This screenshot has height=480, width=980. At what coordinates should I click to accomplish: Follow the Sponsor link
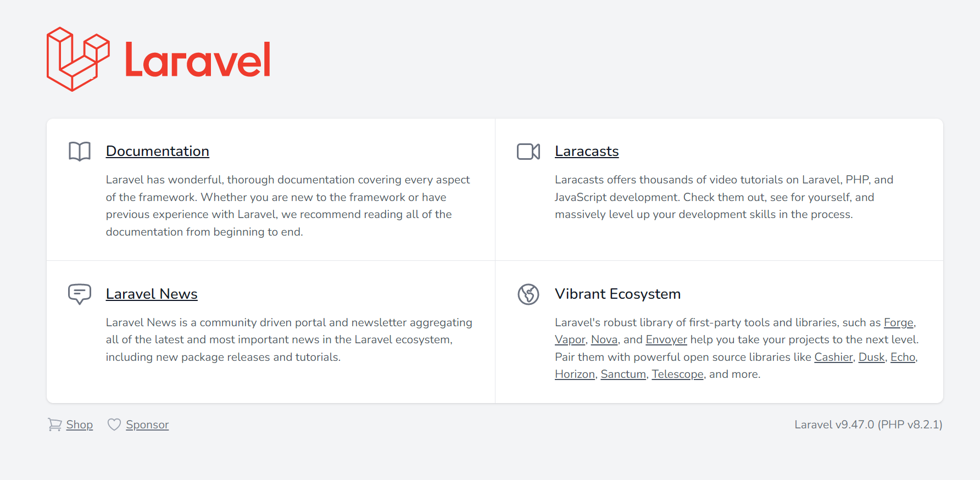(x=147, y=425)
